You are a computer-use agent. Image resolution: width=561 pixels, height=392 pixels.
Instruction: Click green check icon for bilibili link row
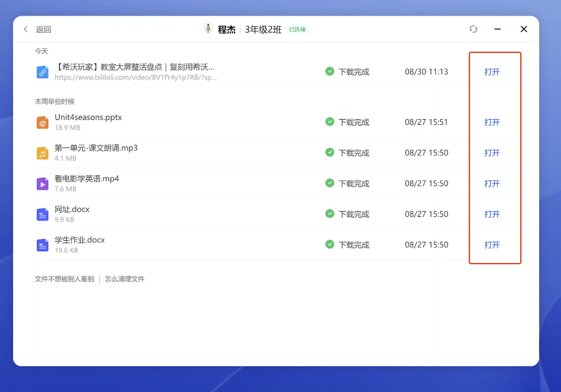coord(330,71)
